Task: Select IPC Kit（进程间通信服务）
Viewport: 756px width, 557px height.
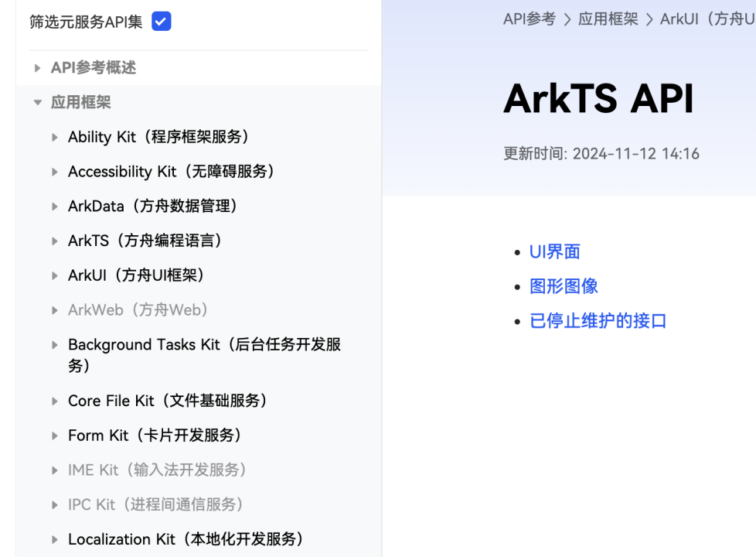Action: 156,505
